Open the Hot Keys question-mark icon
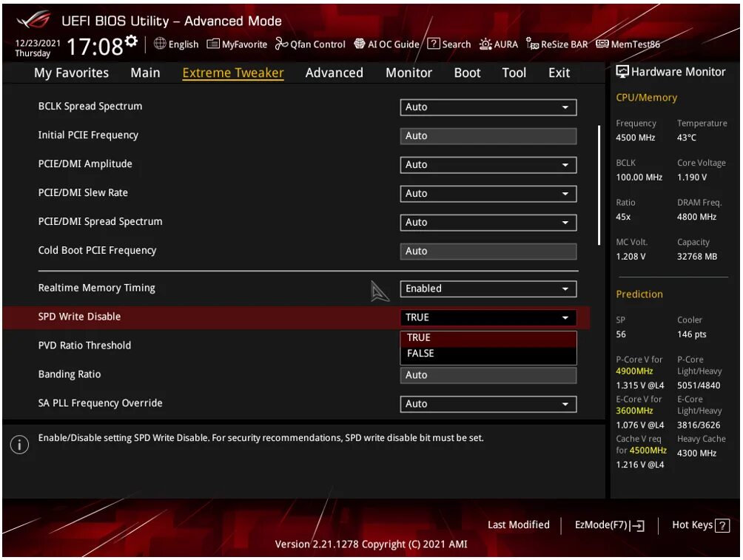The image size is (743, 560). (722, 525)
